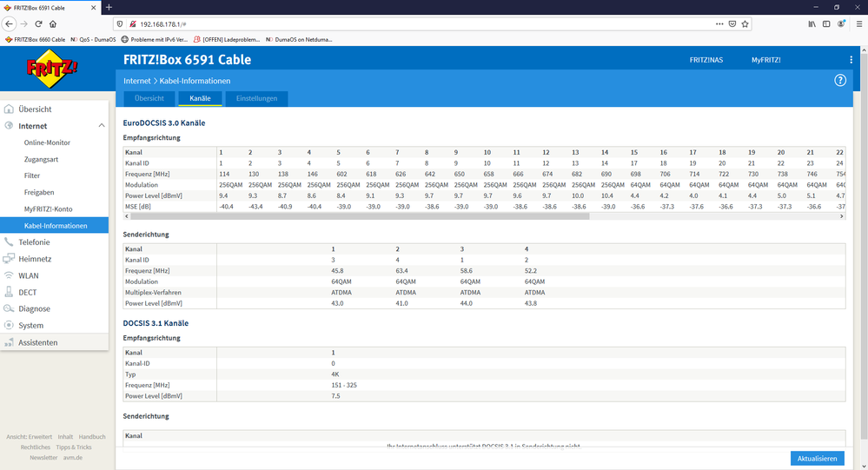Collapse the Internet menu chevron
Screen dimensions: 868x470
[102, 126]
